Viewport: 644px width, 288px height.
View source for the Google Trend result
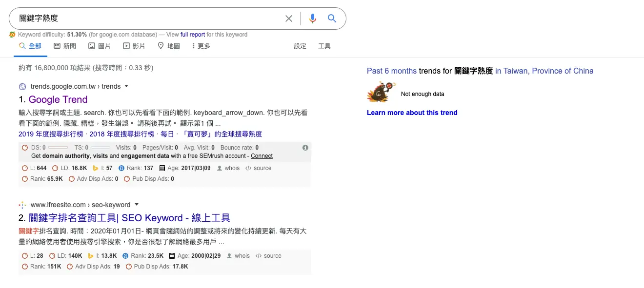coord(259,168)
